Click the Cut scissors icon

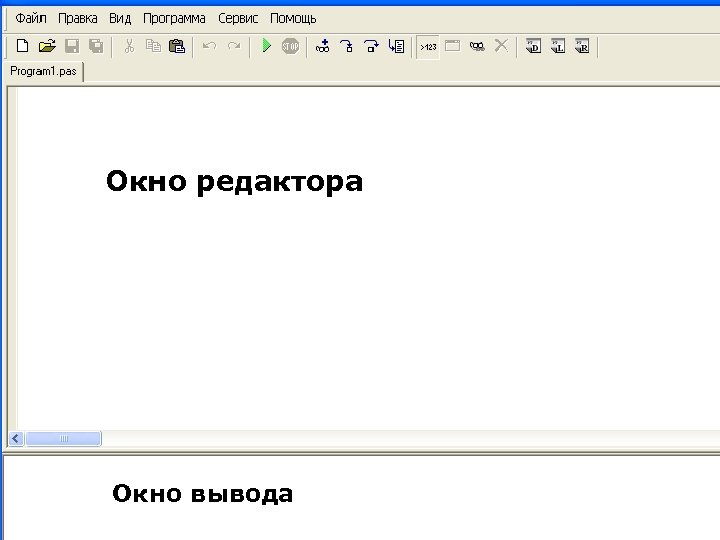(x=129, y=46)
